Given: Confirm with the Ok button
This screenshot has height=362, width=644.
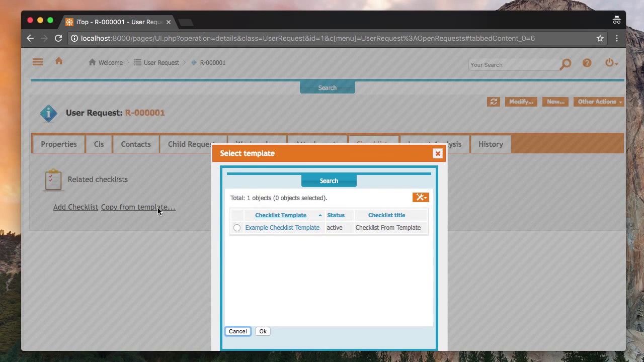Looking at the screenshot, I should pyautogui.click(x=263, y=331).
